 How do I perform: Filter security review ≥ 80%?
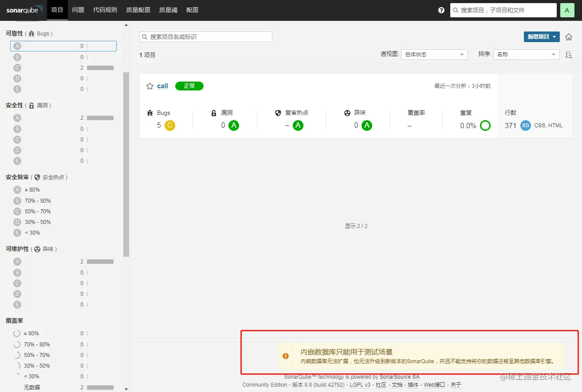pyautogui.click(x=63, y=190)
